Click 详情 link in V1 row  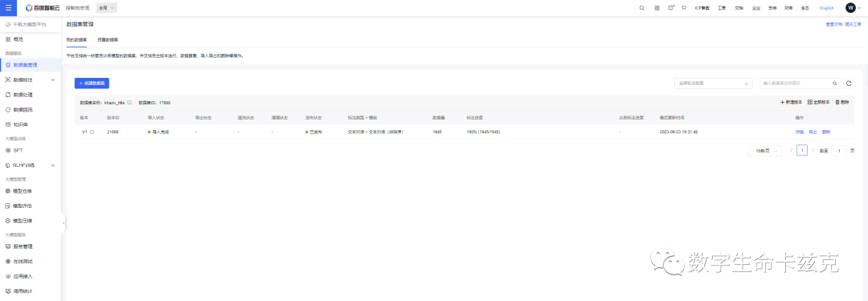tap(800, 132)
